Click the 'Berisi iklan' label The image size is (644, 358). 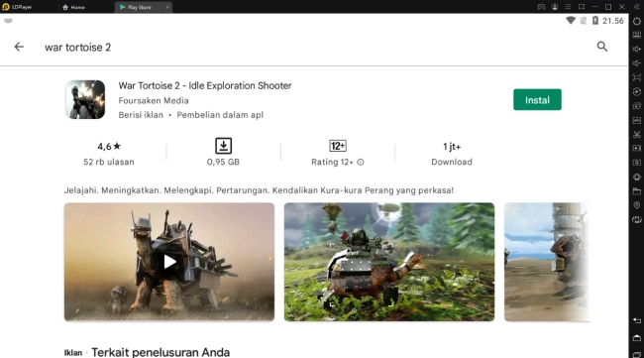tap(141, 115)
